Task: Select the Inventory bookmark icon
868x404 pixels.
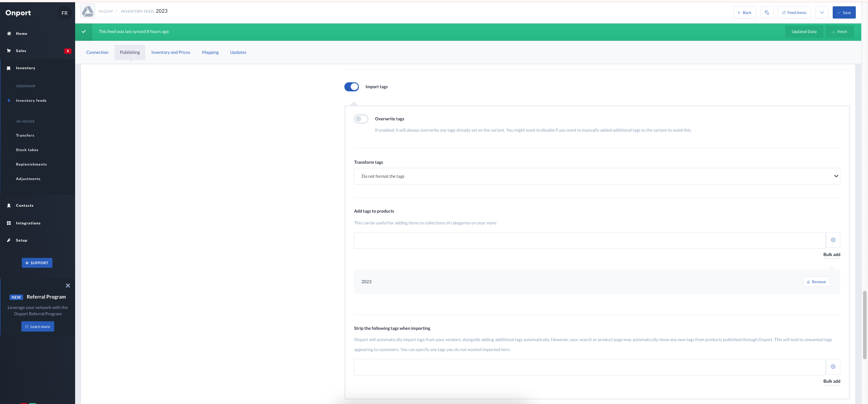Action: click(9, 68)
